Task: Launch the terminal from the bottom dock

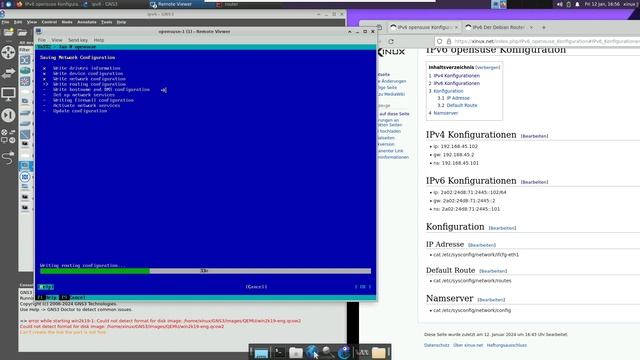Action: (x=279, y=352)
